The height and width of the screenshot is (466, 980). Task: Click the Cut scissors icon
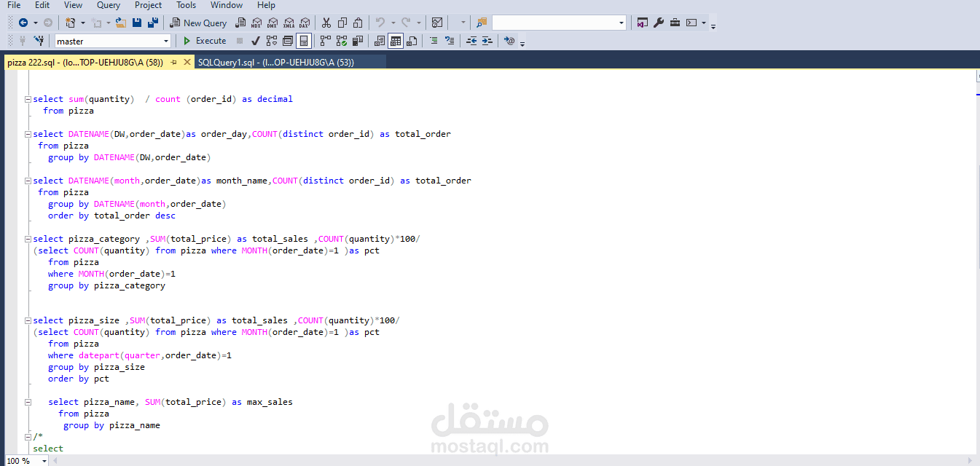(x=326, y=23)
